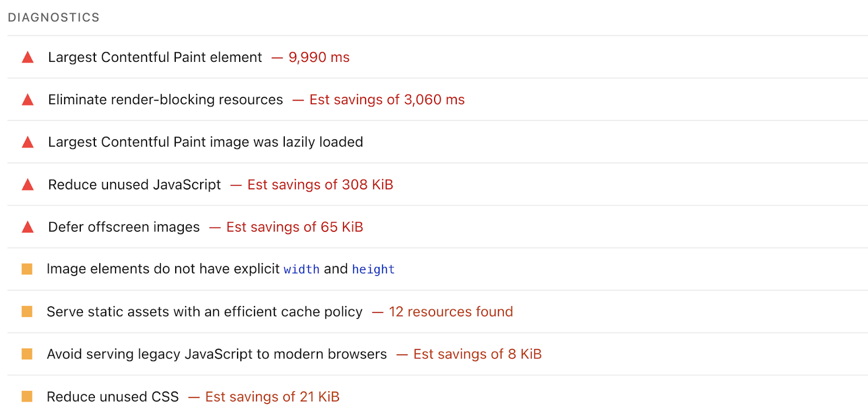Click the red triangle beside lazily loaded image warning
The image size is (868, 416).
point(27,142)
